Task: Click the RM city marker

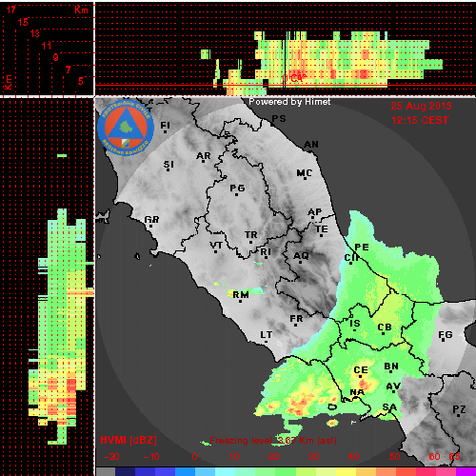Action: click(240, 301)
